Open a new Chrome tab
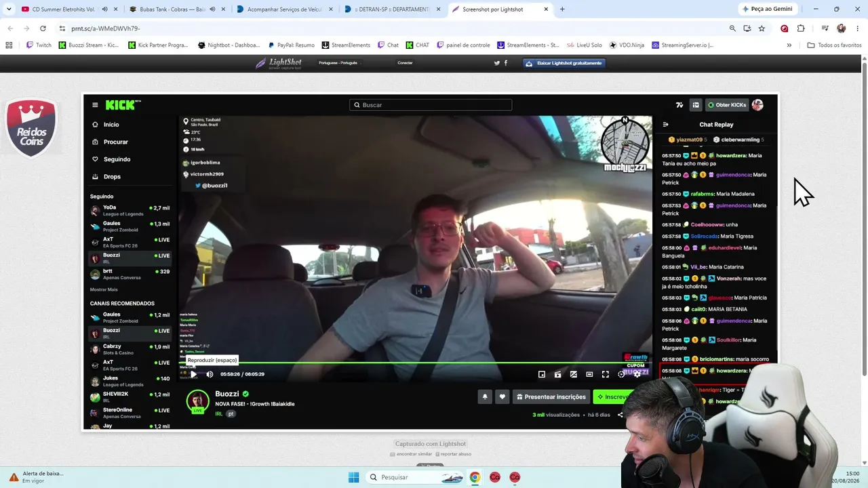The image size is (868, 488). [x=562, y=9]
